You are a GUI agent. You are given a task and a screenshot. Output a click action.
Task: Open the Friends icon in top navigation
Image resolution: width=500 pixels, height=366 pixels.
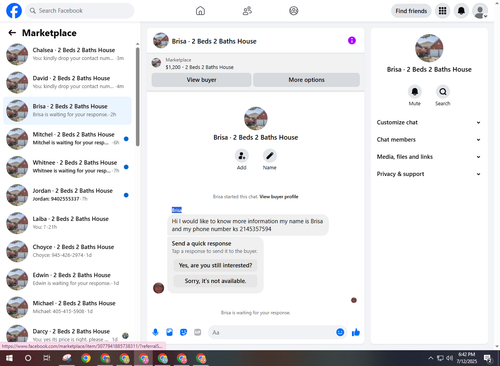(x=247, y=11)
